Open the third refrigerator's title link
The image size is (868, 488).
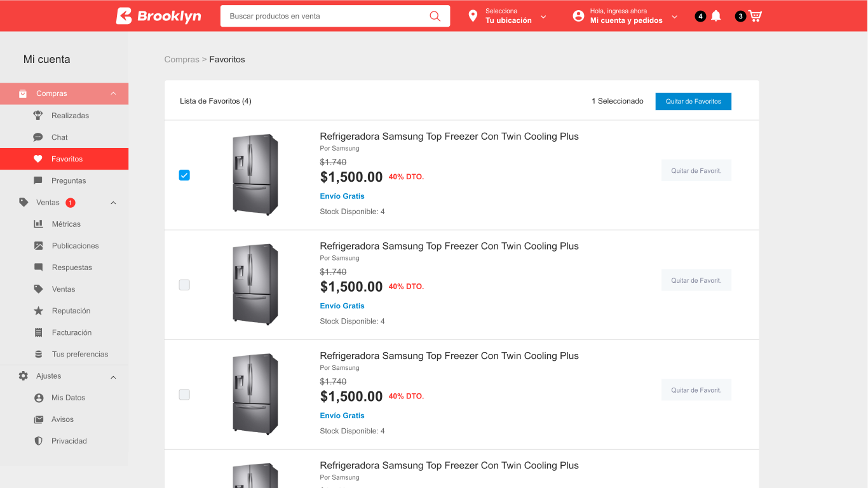(x=449, y=356)
